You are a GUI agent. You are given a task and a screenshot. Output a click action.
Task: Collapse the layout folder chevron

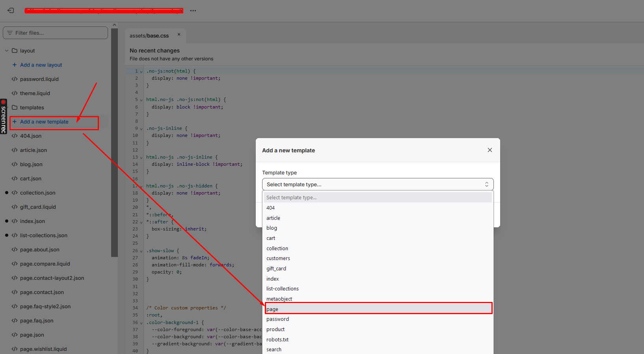pyautogui.click(x=7, y=51)
